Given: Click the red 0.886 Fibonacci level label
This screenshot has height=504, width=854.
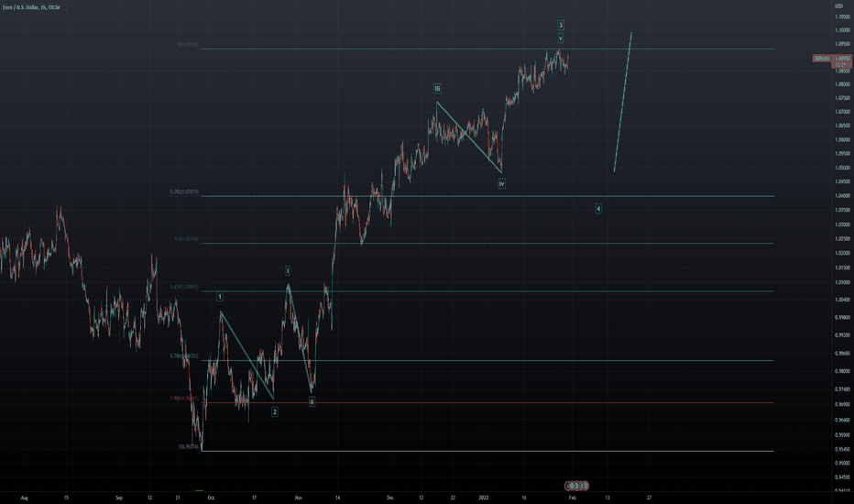Looking at the screenshot, I should [184, 399].
